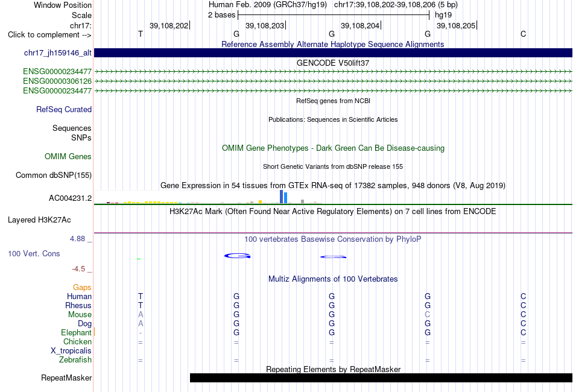Click the Common dbSNP(155) track label

[54, 175]
